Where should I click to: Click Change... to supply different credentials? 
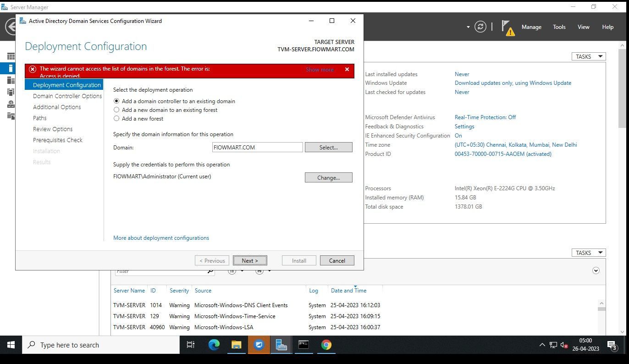329,177
